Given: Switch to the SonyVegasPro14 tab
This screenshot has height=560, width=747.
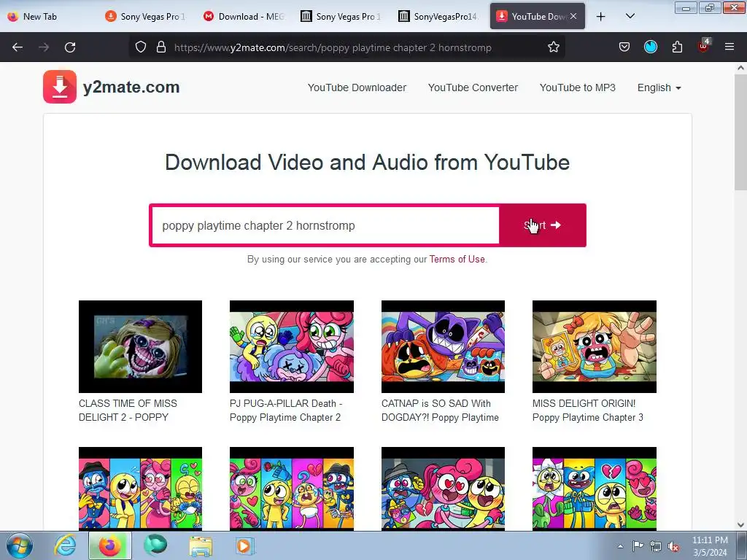Looking at the screenshot, I should click(439, 16).
